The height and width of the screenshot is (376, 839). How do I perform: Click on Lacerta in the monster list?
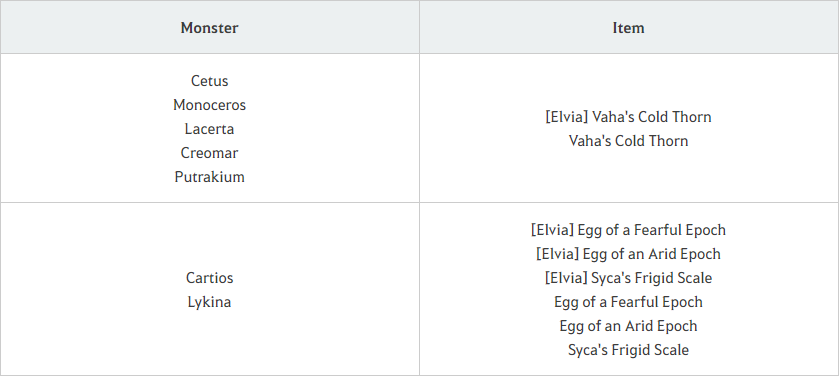pyautogui.click(x=209, y=129)
